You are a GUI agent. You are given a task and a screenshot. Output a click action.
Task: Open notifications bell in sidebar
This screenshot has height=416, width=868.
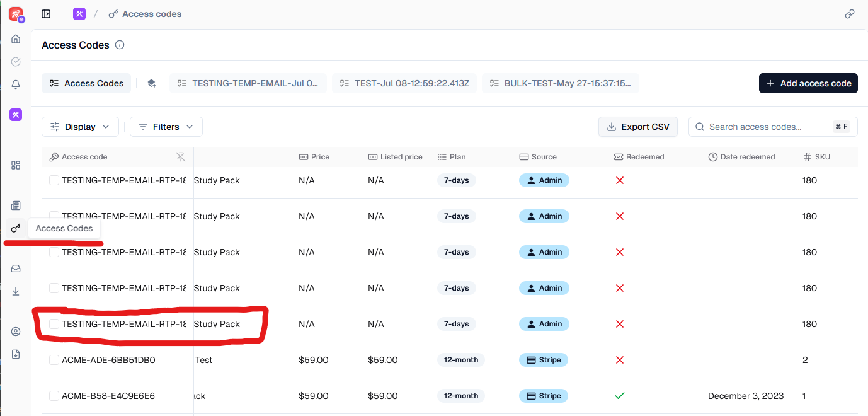pyautogui.click(x=16, y=84)
